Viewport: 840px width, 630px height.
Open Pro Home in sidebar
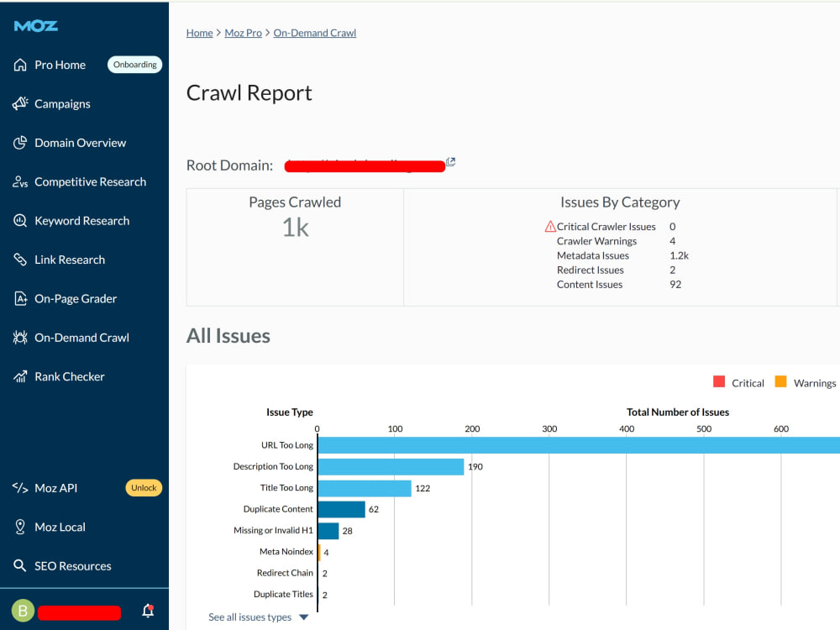pos(60,65)
